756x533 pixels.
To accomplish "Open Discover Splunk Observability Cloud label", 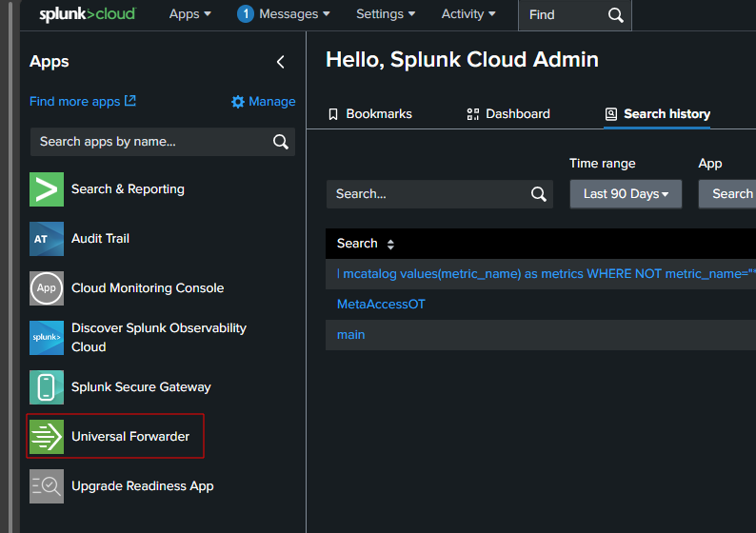I will click(x=159, y=337).
